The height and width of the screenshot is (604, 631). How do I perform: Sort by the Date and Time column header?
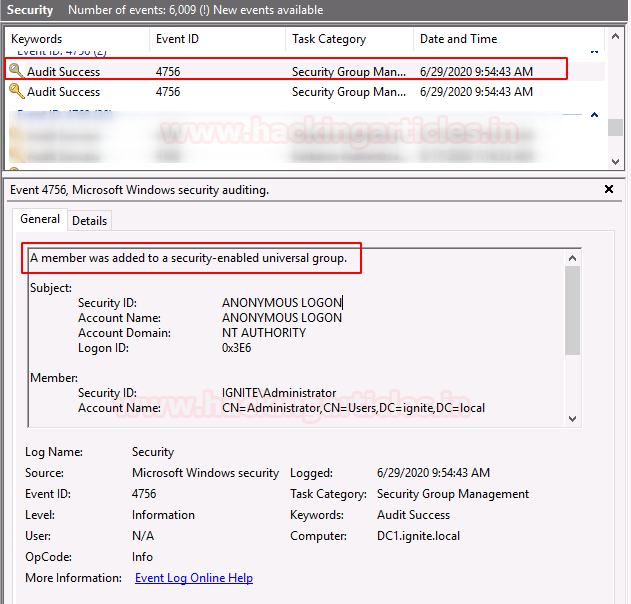509,39
